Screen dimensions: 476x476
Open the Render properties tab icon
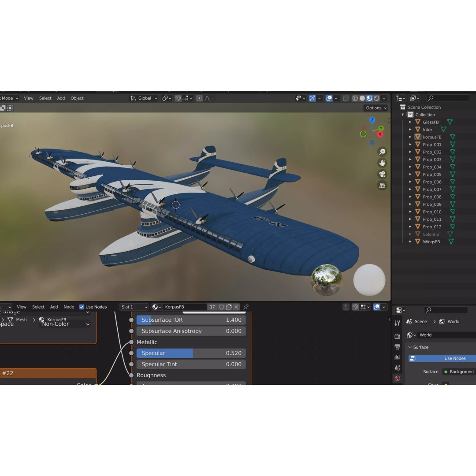click(x=397, y=336)
